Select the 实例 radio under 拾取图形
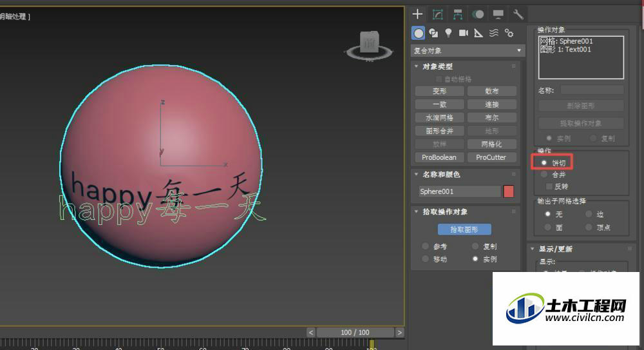The height and width of the screenshot is (350, 644). [475, 259]
